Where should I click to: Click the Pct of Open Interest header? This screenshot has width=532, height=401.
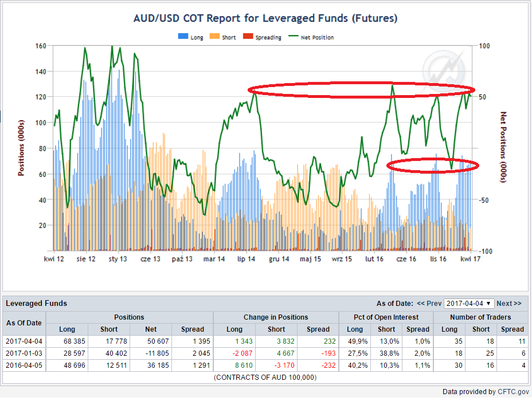pyautogui.click(x=385, y=317)
